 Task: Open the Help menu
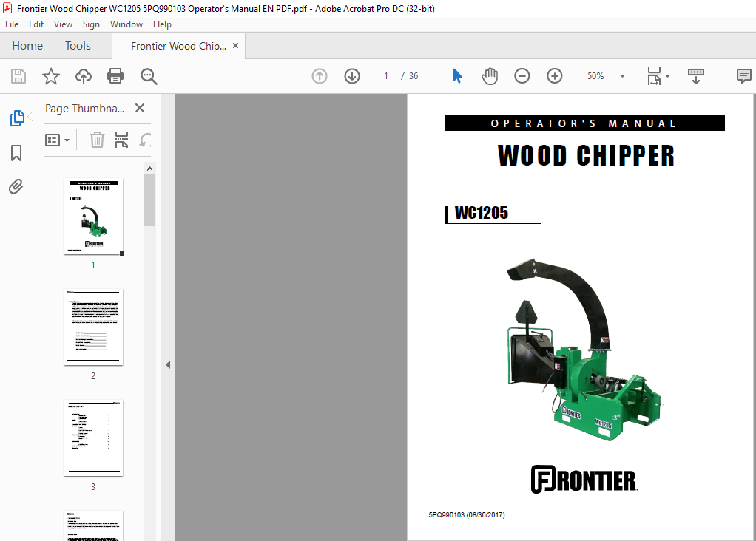coord(162,24)
